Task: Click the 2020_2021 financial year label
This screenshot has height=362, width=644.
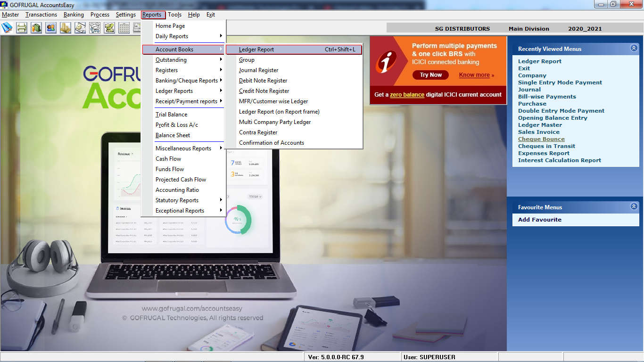Action: pos(585,29)
